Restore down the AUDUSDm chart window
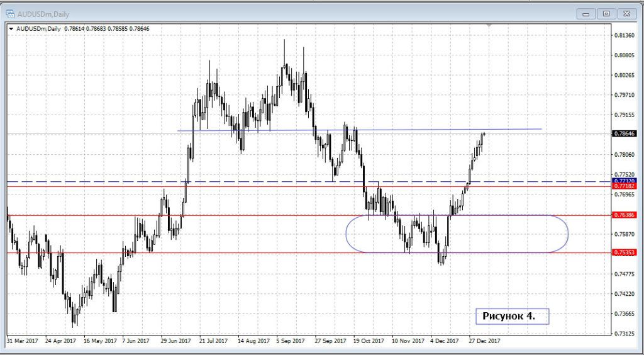The height and width of the screenshot is (355, 644). [x=606, y=13]
